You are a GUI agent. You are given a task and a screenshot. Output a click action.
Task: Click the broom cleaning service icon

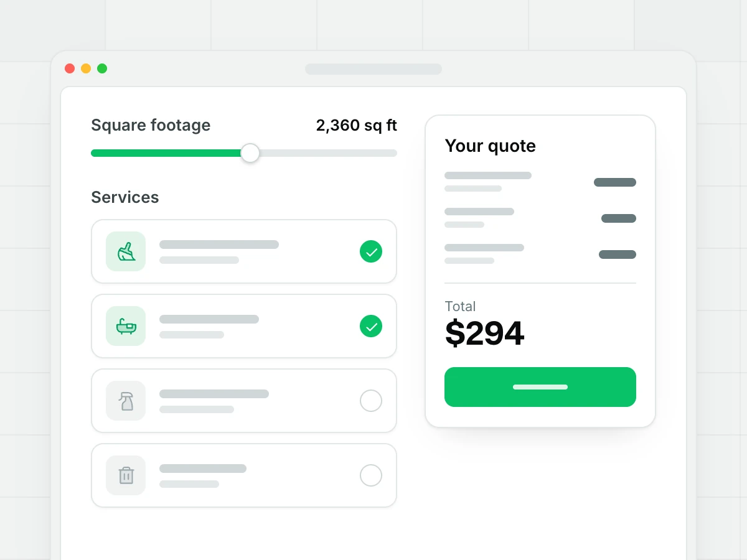pyautogui.click(x=126, y=251)
